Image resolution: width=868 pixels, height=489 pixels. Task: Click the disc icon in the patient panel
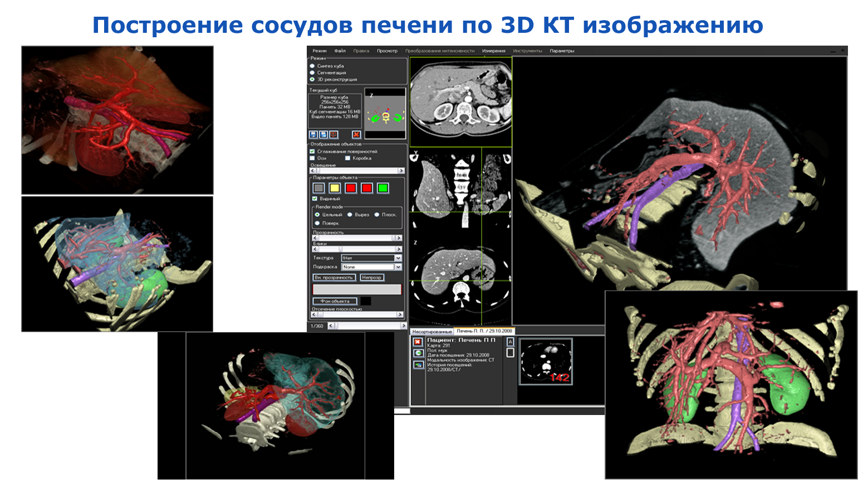(418, 353)
